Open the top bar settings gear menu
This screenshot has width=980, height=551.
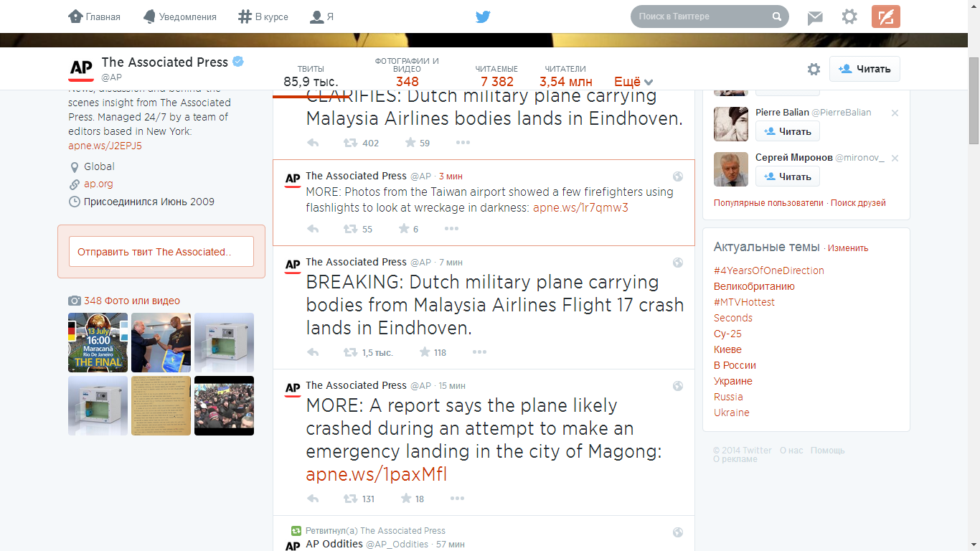point(849,17)
